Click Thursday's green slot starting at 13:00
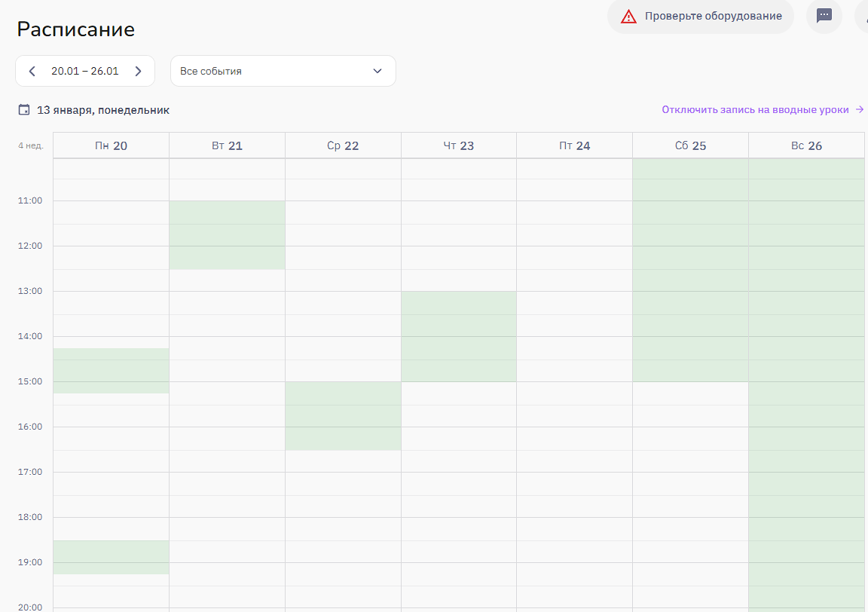 [459, 336]
